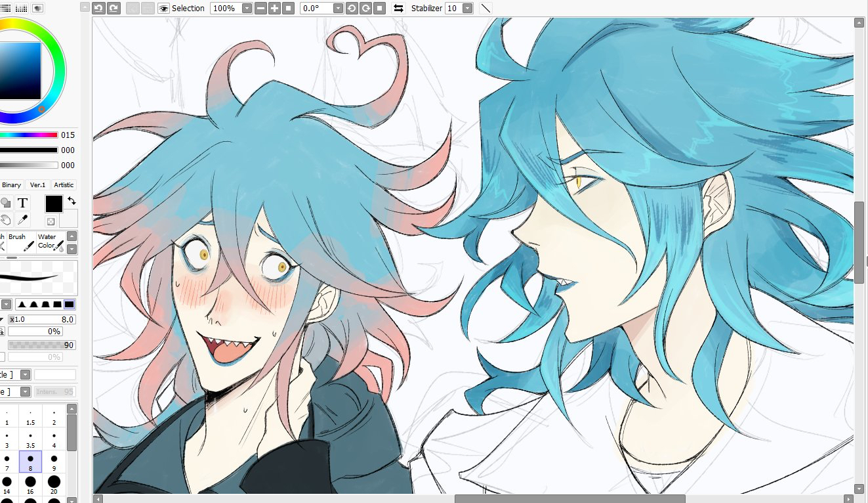Toggle the transparent color checker box

coord(51,222)
